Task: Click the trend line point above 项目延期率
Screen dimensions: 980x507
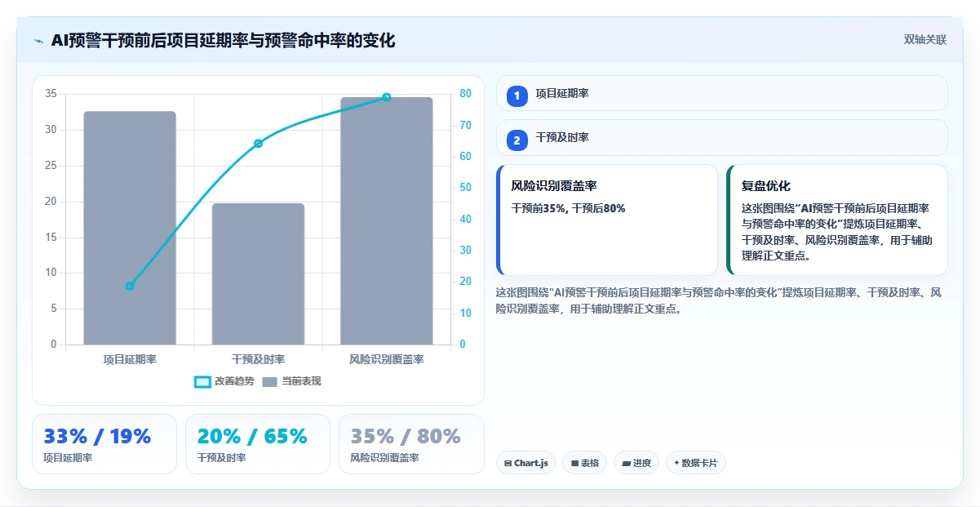Action: pyautogui.click(x=130, y=286)
